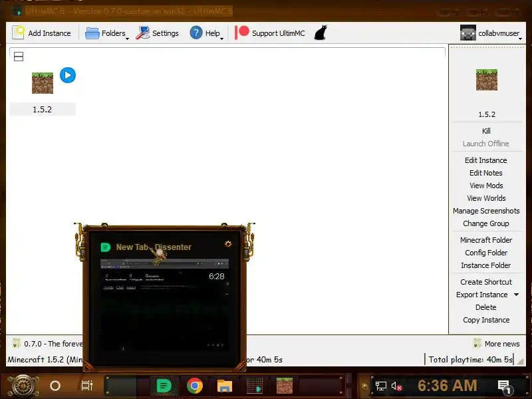
Task: Click the Cortana circle icon on the taskbar
Action: coord(55,386)
